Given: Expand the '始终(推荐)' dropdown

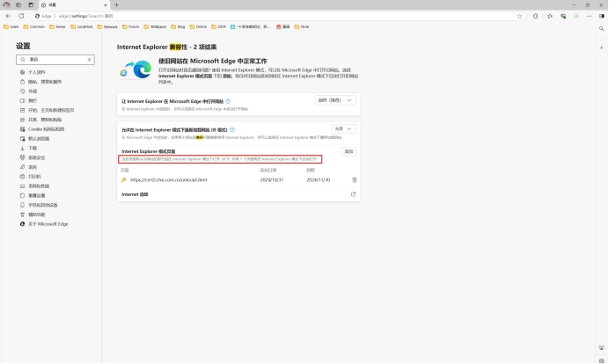Looking at the screenshot, I should pos(336,101).
